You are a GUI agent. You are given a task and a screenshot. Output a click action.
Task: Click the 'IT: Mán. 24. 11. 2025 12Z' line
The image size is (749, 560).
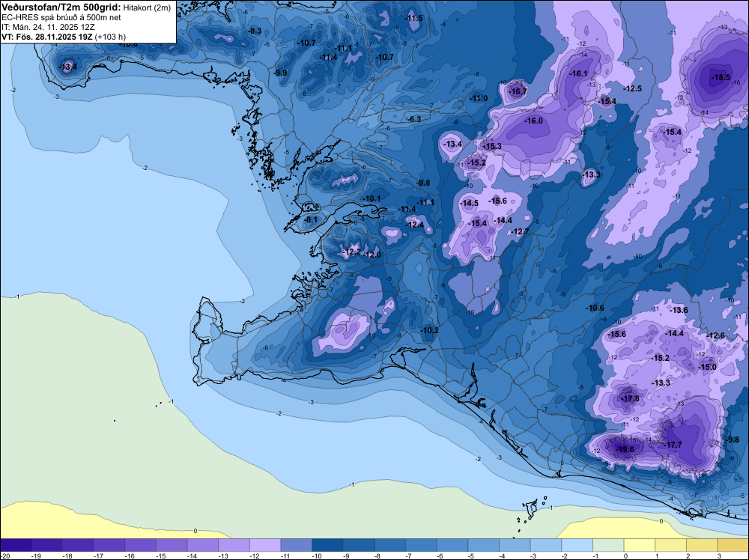[48, 27]
